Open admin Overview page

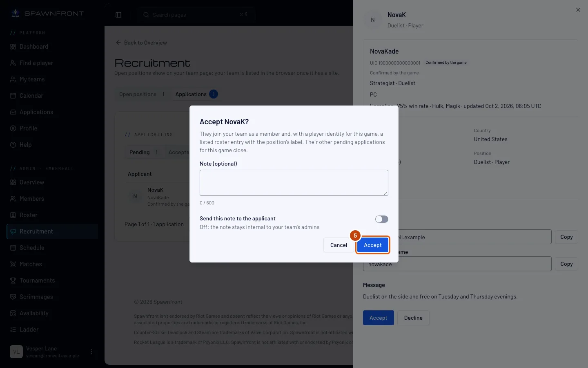52,182
